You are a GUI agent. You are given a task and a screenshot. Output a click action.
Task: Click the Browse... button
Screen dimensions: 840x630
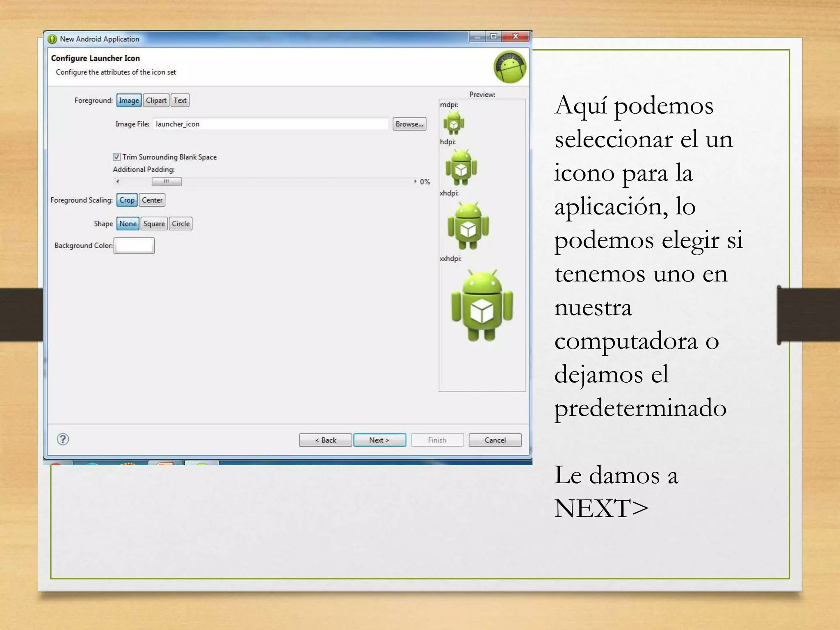click(x=409, y=124)
